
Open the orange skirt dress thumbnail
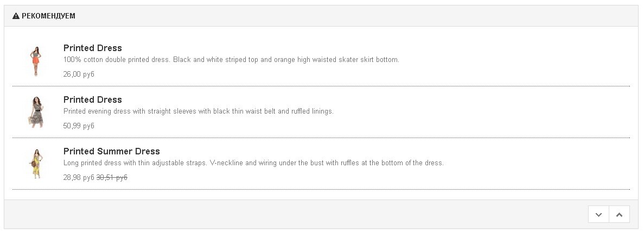36,60
